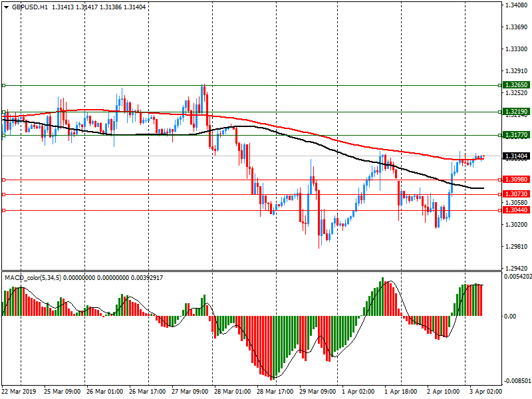Click left handle of 1.30980 red line
The image size is (532, 399).
coord(3,180)
